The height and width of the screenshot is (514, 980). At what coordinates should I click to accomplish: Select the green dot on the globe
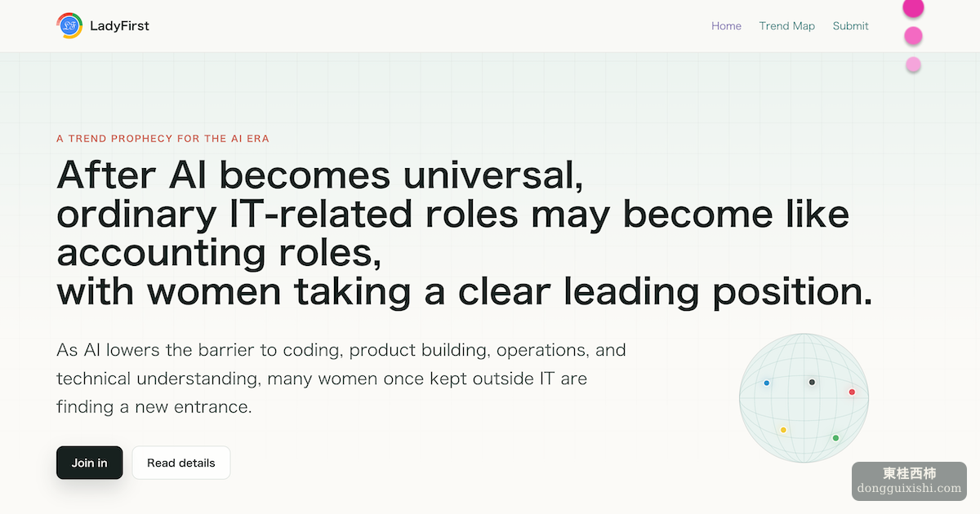click(x=835, y=438)
